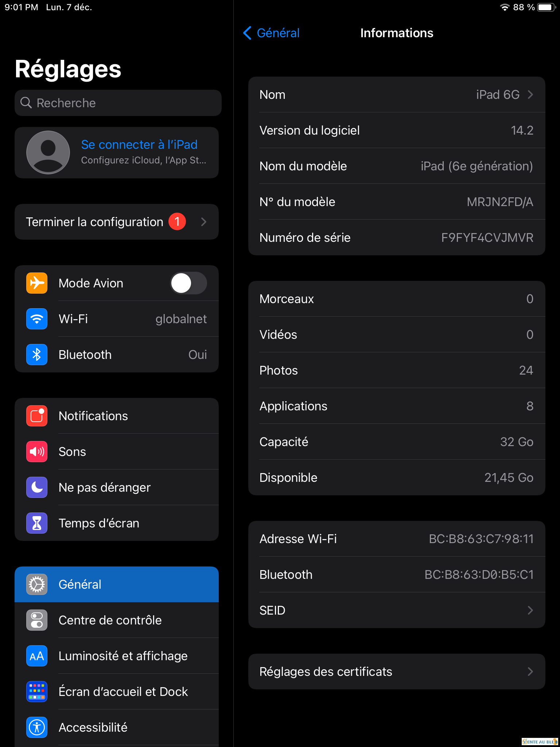Tap the Version du logiciel 14.2 value
Image resolution: width=560 pixels, height=747 pixels.
522,130
